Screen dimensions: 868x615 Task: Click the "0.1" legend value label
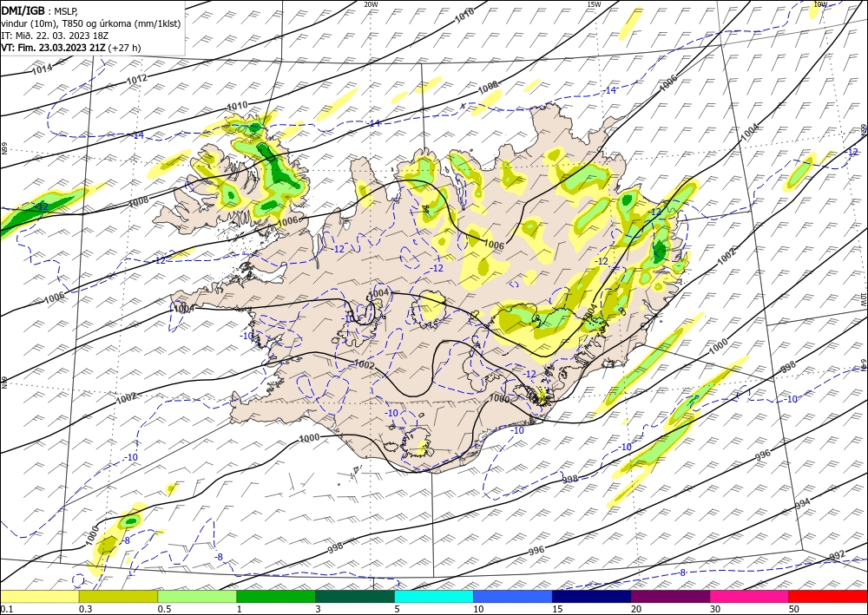pyautogui.click(x=5, y=610)
